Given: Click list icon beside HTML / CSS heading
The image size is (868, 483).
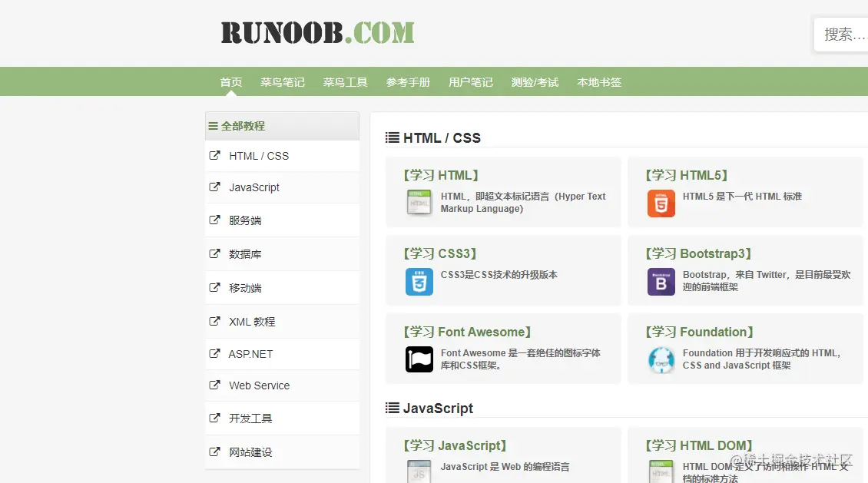Looking at the screenshot, I should (x=392, y=137).
